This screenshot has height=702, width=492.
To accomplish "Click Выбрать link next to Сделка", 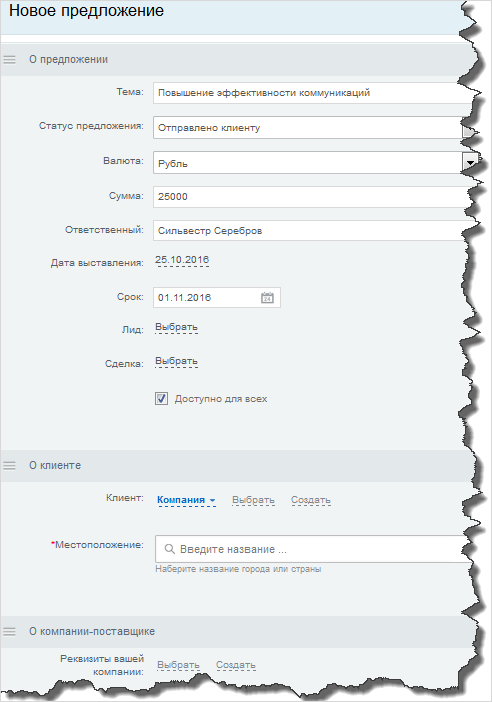I will tap(176, 361).
